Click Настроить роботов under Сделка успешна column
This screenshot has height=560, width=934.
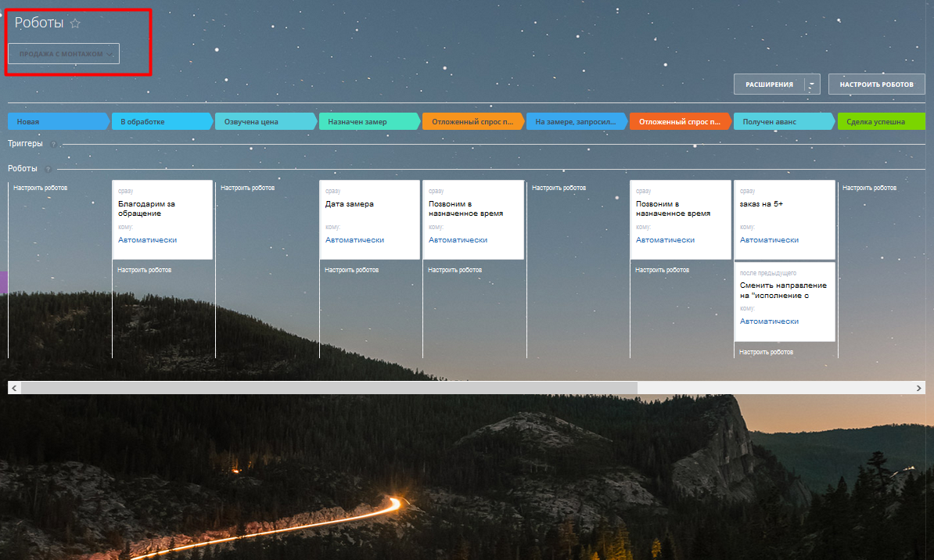tap(869, 188)
